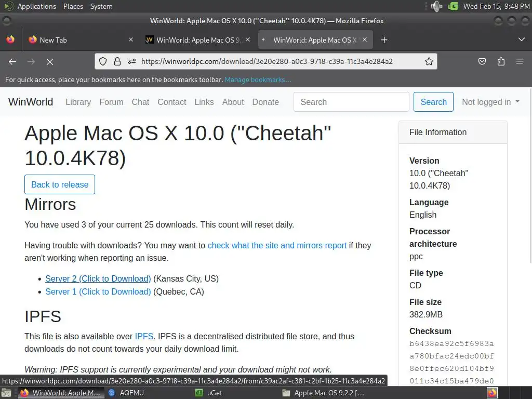The height and width of the screenshot is (399, 532).
Task: Open the Links nav item
Action: pyautogui.click(x=204, y=102)
